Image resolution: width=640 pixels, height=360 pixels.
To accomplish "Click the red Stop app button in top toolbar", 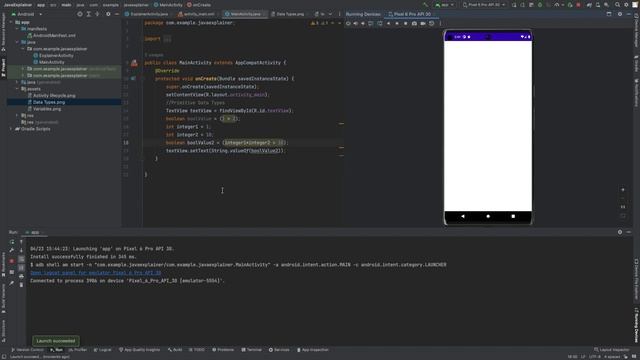I will (x=578, y=5).
